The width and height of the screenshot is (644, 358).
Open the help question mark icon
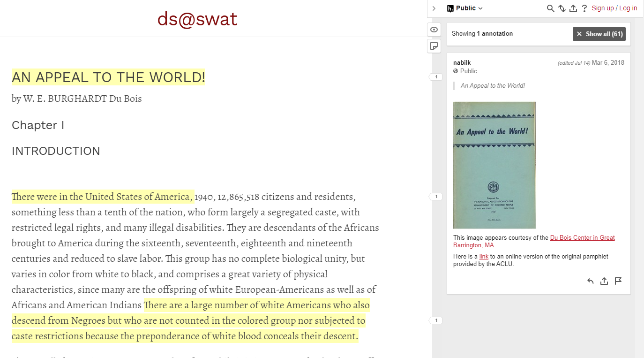pyautogui.click(x=584, y=8)
